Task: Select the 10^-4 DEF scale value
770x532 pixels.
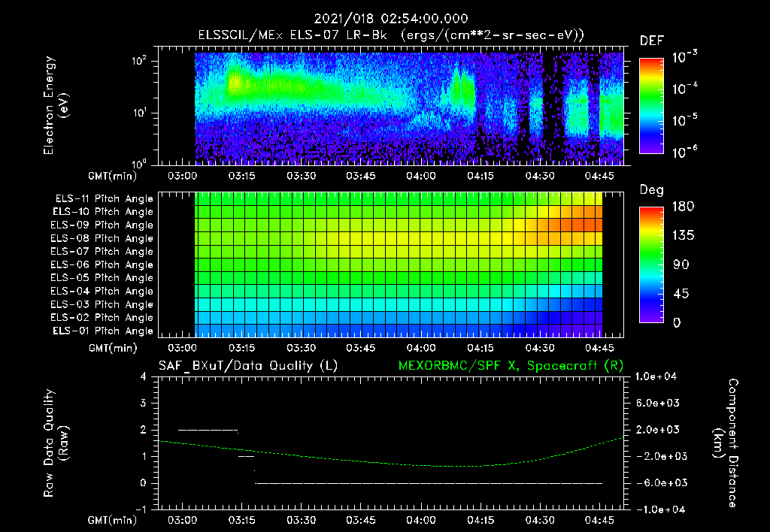Action: click(684, 89)
